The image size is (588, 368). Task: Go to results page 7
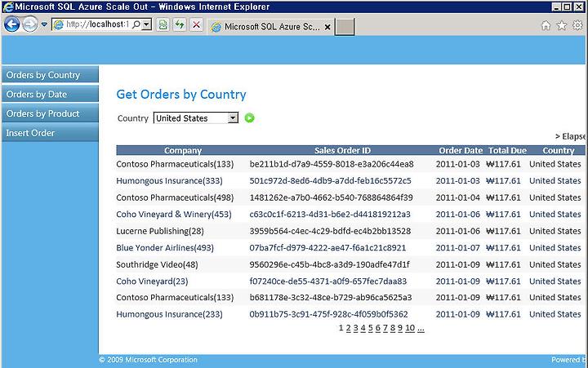coord(385,328)
